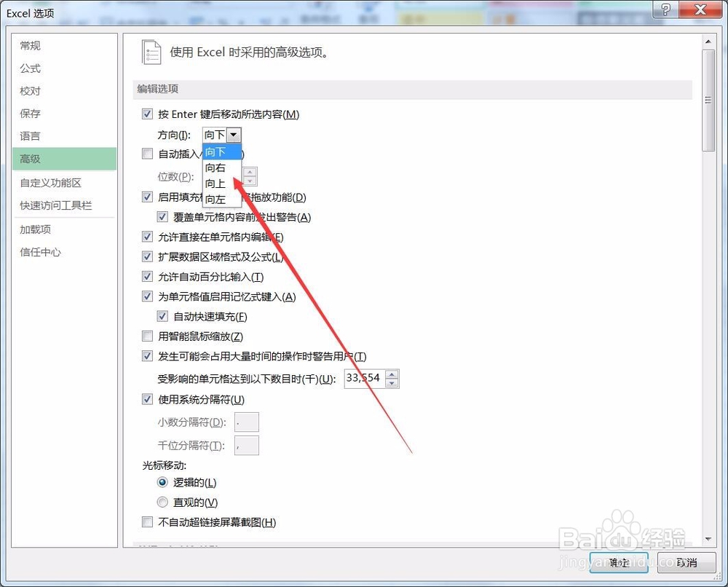Toggle the 自动插入小数点 checkbox
The height and width of the screenshot is (587, 728).
point(147,154)
